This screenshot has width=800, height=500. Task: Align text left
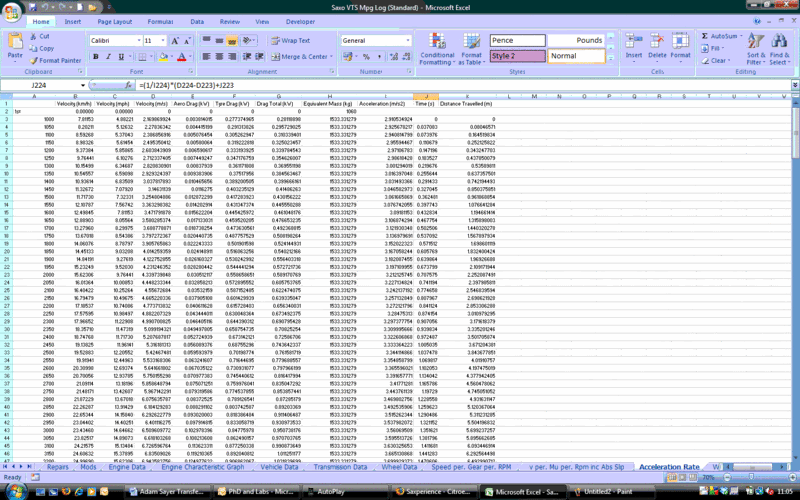coord(206,57)
